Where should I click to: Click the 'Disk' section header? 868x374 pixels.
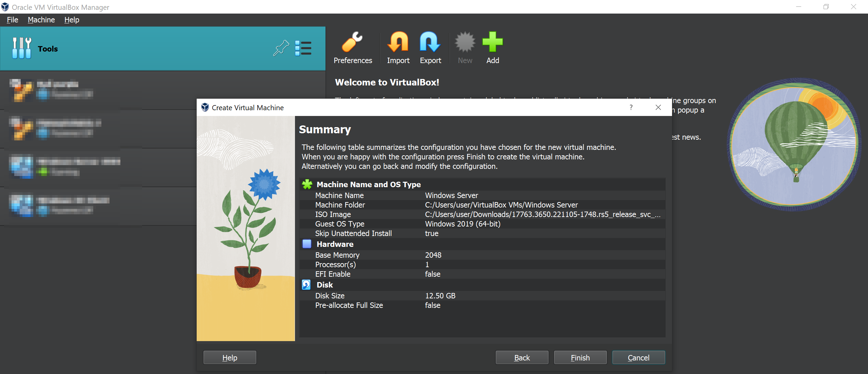pos(325,285)
